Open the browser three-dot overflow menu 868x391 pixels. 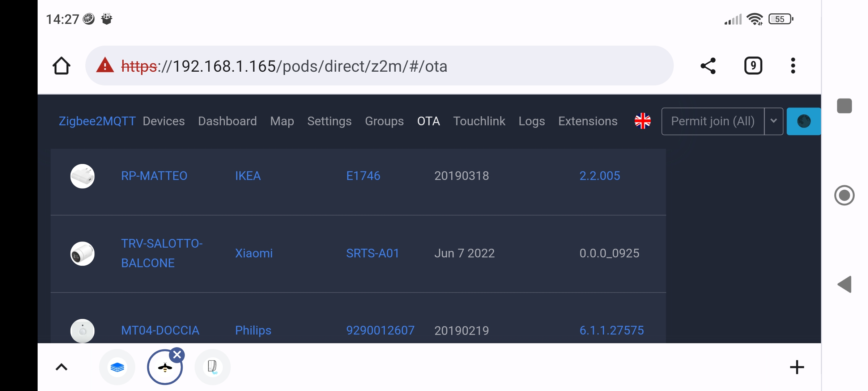(793, 66)
